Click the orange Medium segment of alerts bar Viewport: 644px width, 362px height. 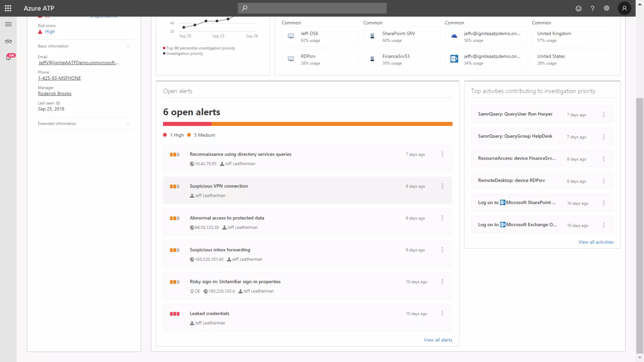(331, 124)
